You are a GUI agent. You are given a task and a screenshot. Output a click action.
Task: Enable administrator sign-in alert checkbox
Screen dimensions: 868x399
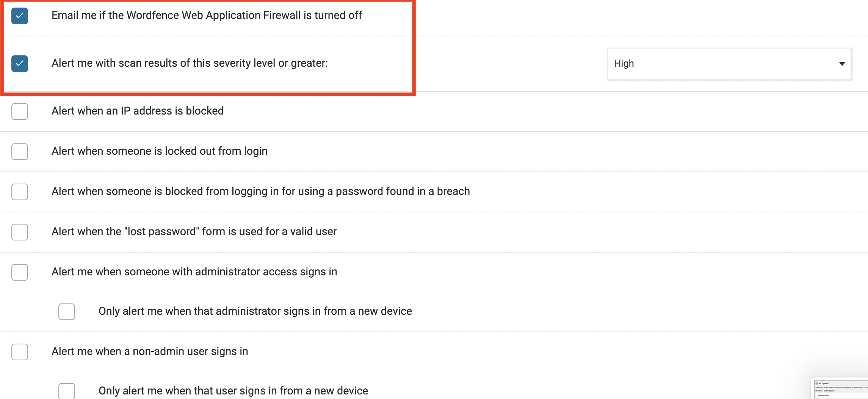click(x=20, y=272)
